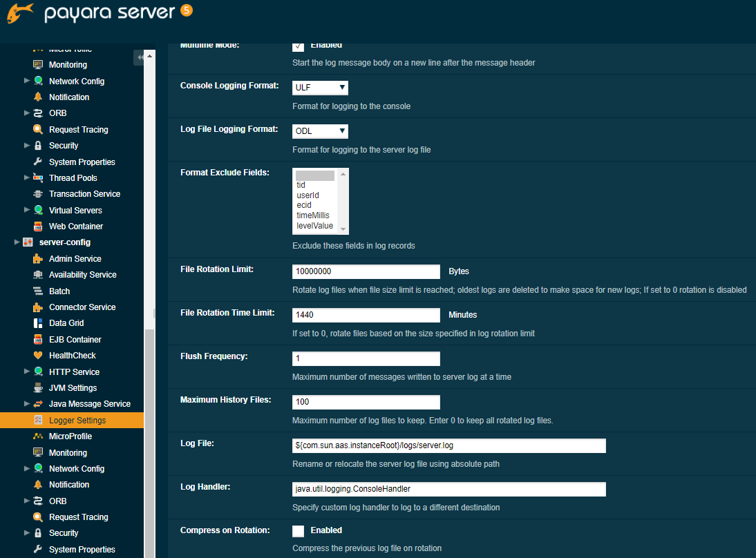Click the Thread Pools icon
Screen dimensions: 756x558
tap(38, 178)
